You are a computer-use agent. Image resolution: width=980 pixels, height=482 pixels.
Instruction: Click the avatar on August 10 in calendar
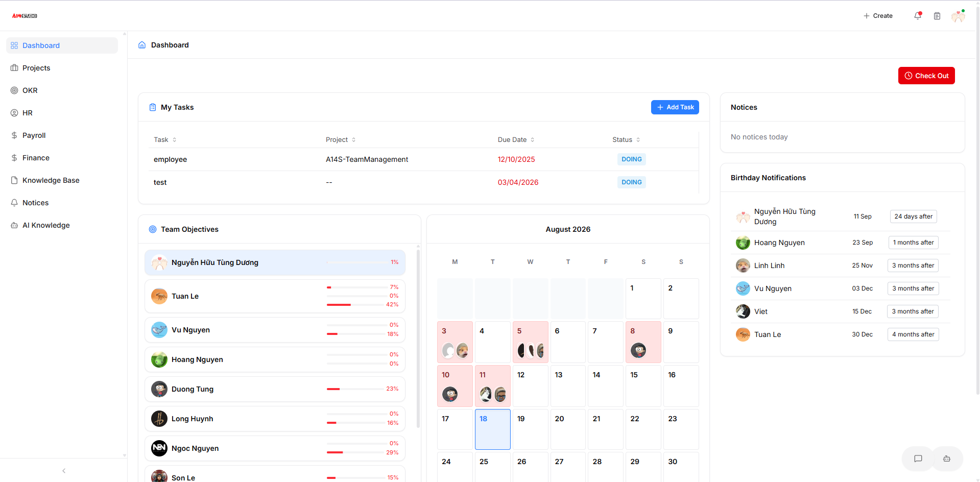pyautogui.click(x=450, y=394)
